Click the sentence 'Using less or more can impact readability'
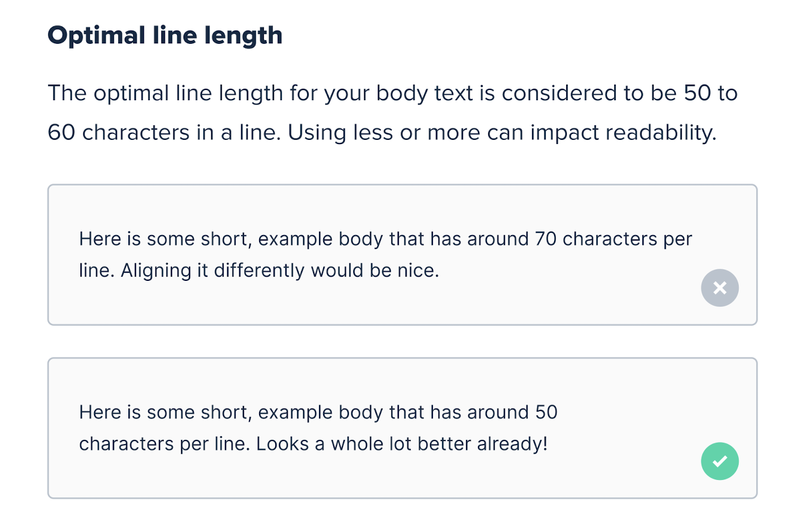 [502, 133]
